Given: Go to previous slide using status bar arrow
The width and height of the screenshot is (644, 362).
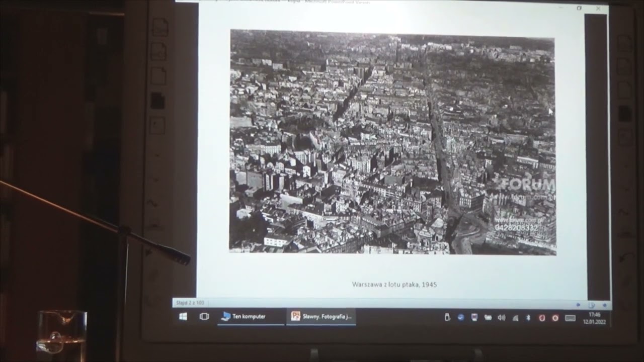Looking at the screenshot, I should (x=578, y=305).
